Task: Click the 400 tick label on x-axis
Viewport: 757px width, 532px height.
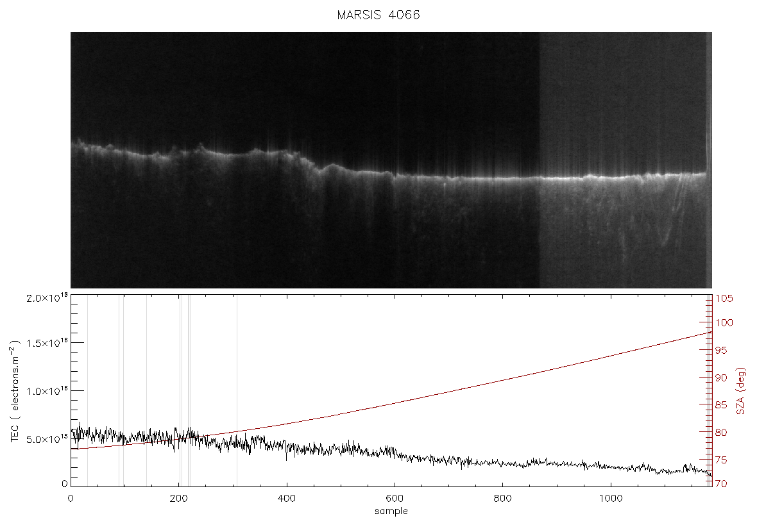Action: 287,499
